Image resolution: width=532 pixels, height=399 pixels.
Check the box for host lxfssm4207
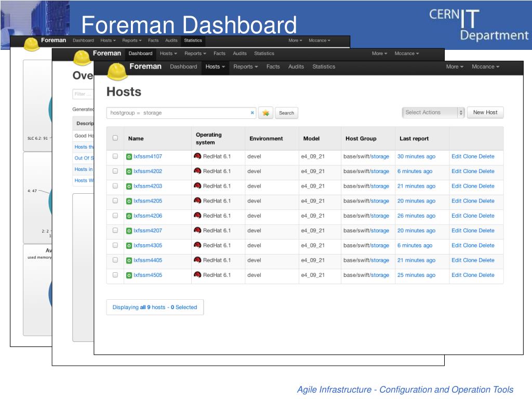(115, 230)
